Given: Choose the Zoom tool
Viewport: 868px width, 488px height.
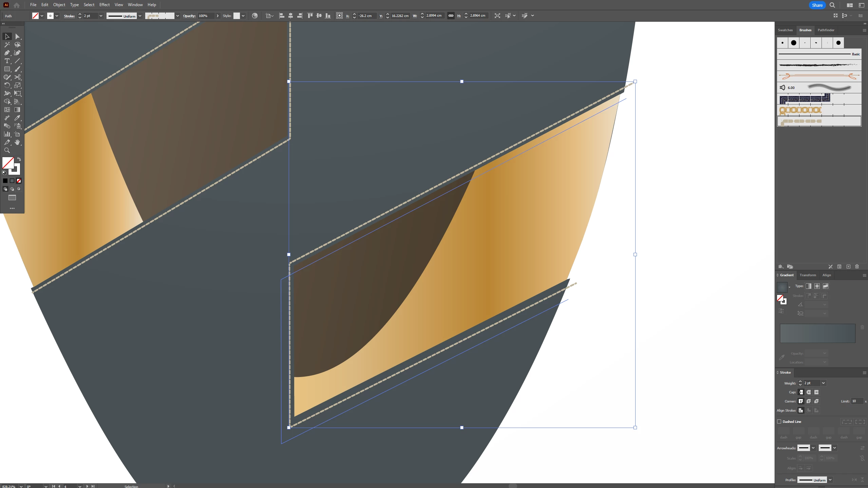Looking at the screenshot, I should tap(7, 150).
